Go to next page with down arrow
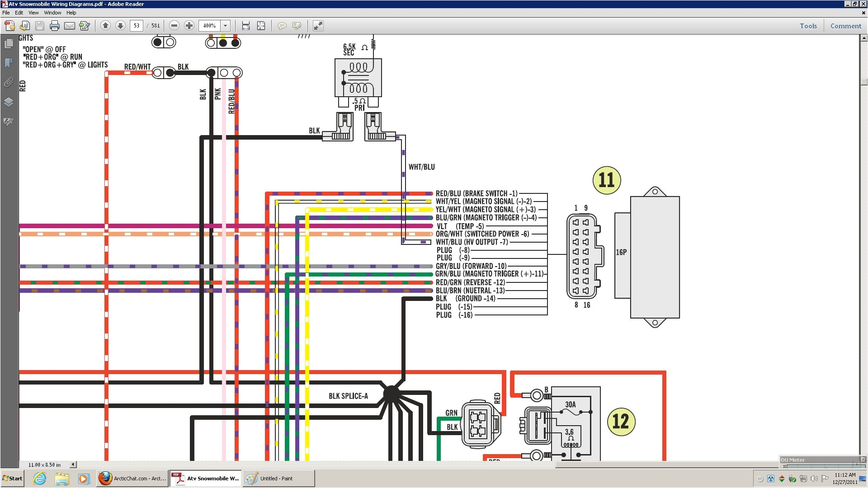This screenshot has width=868, height=488. (120, 26)
